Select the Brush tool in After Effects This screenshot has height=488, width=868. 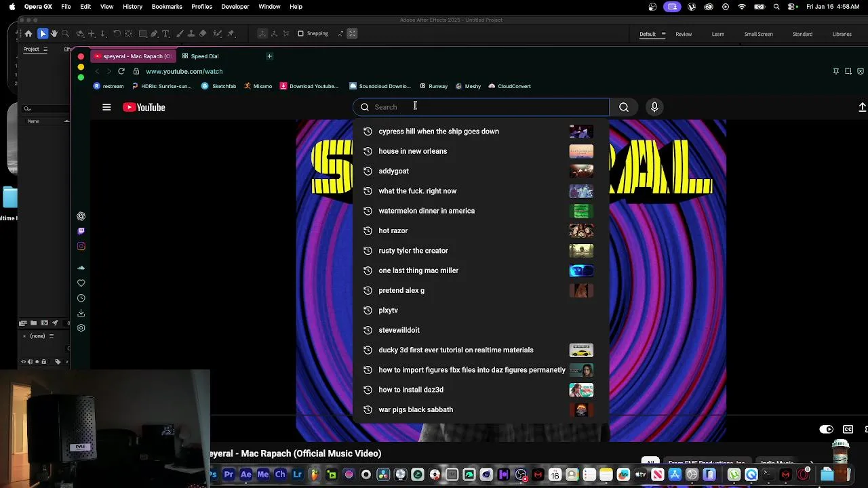pos(179,33)
